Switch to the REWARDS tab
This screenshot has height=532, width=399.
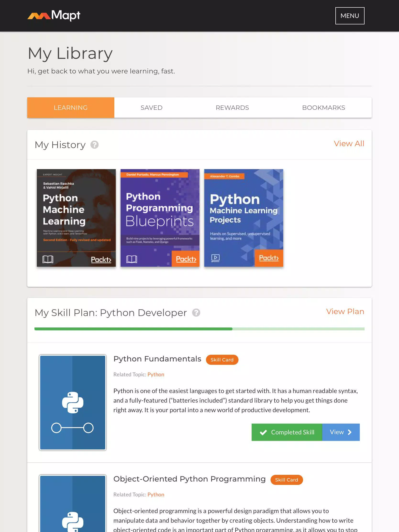pos(232,107)
